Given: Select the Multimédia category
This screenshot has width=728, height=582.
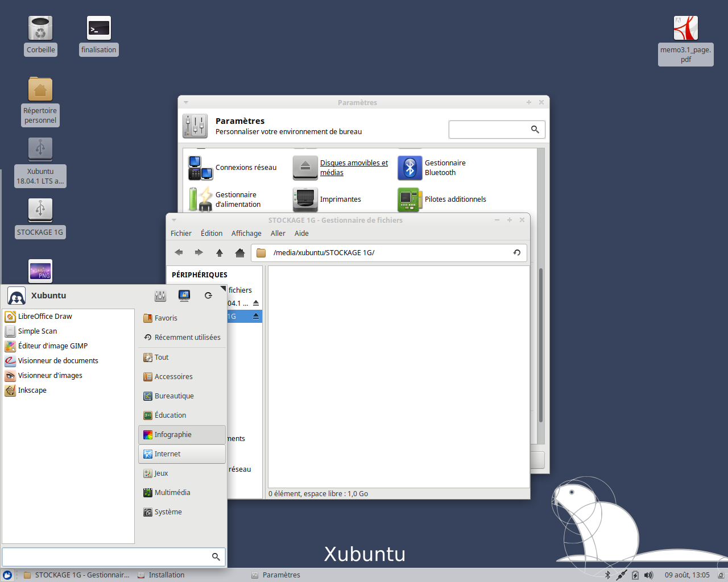Looking at the screenshot, I should (182, 493).
